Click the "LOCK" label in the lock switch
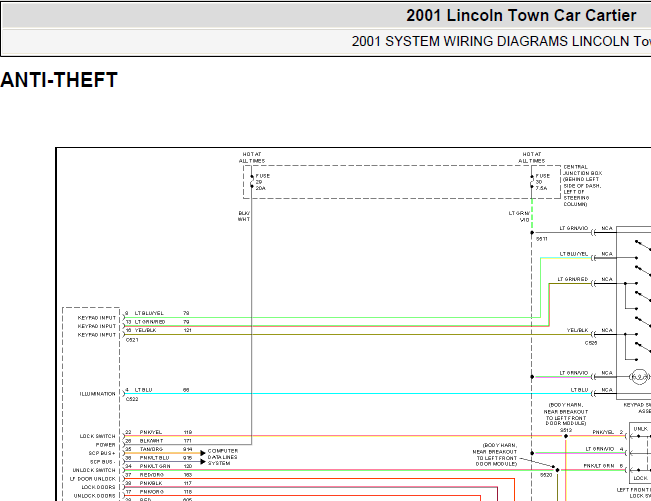Screen dimensions: 651x501 click(641, 479)
